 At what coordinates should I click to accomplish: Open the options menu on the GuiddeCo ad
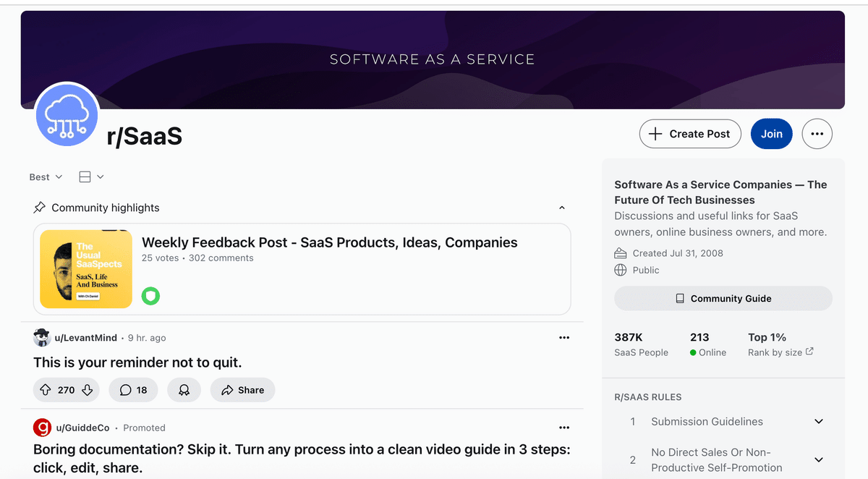point(564,428)
